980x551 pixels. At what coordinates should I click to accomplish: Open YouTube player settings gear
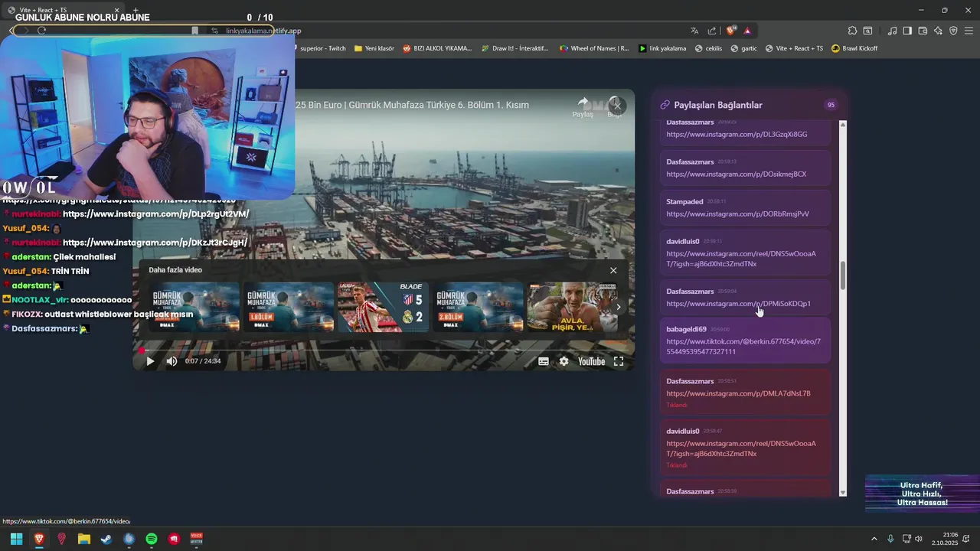coord(564,361)
